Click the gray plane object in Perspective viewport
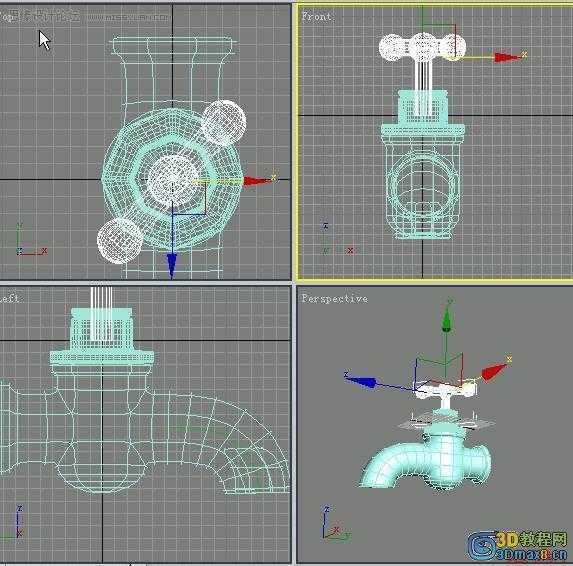 [447, 423]
